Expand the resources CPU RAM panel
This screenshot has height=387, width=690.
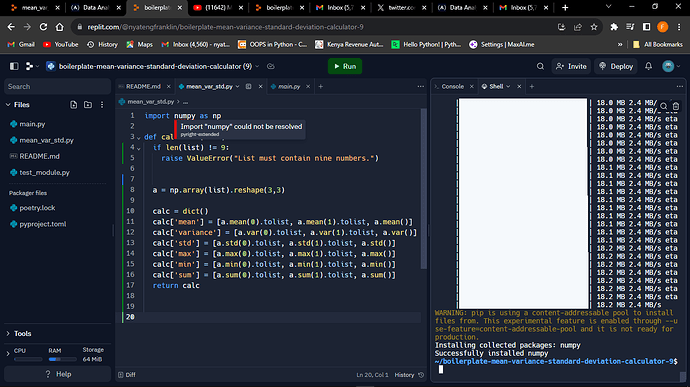click(x=8, y=354)
